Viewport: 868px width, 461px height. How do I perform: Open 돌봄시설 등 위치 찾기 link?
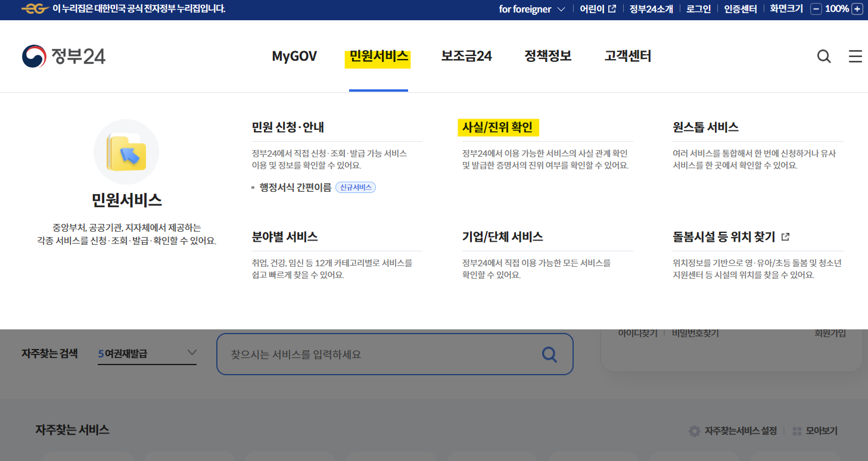click(731, 237)
